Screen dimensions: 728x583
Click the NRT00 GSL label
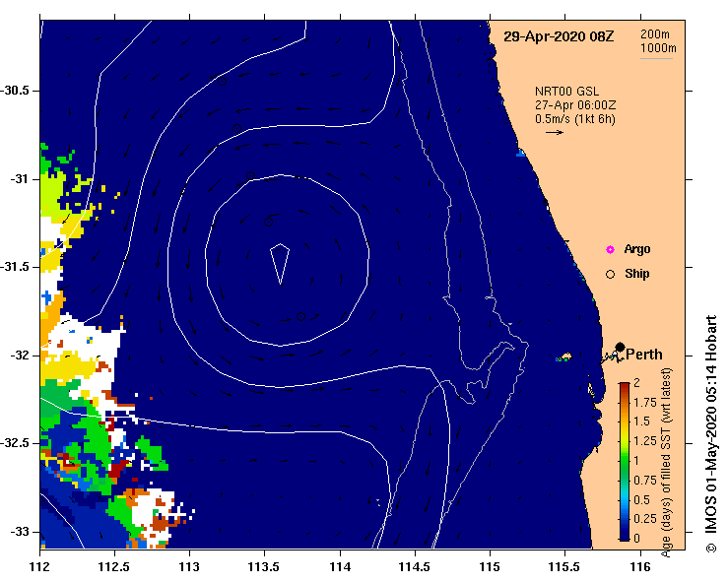point(566,92)
